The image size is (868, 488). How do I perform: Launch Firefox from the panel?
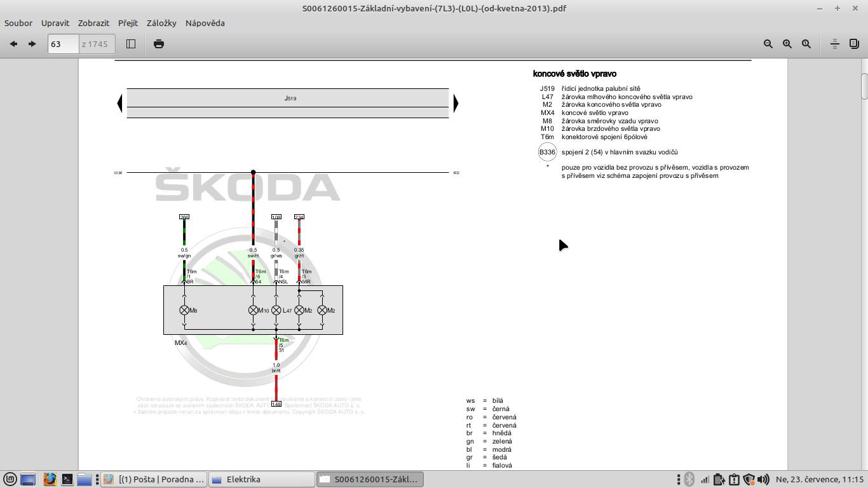50,479
